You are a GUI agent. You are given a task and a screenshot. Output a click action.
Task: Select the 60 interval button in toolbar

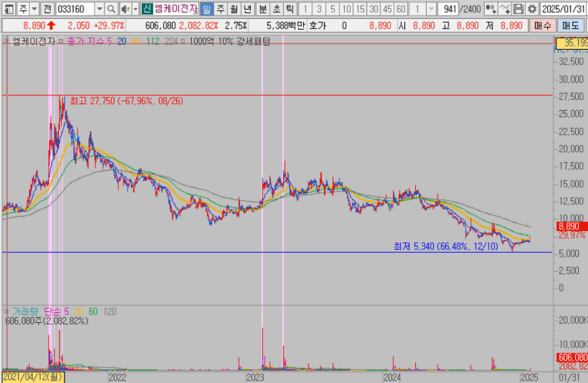(x=401, y=9)
